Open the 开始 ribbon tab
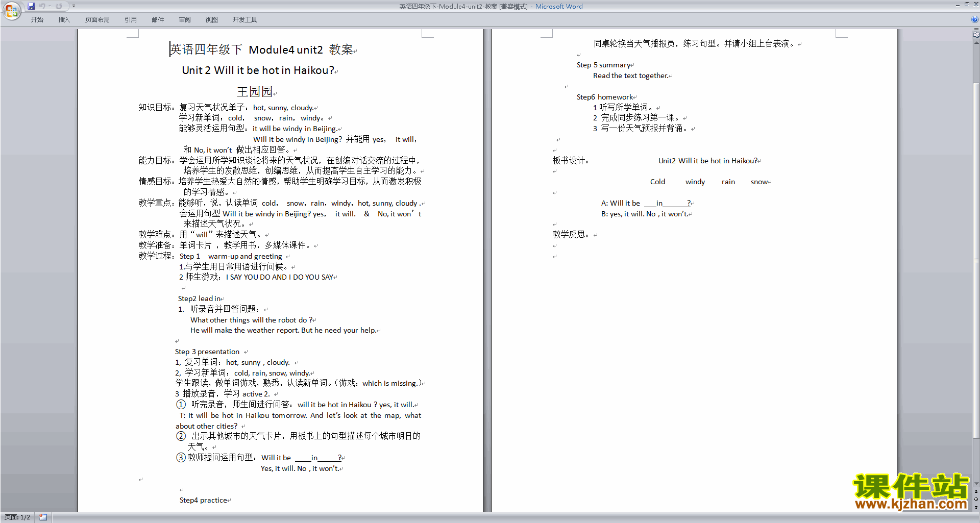 tap(37, 20)
